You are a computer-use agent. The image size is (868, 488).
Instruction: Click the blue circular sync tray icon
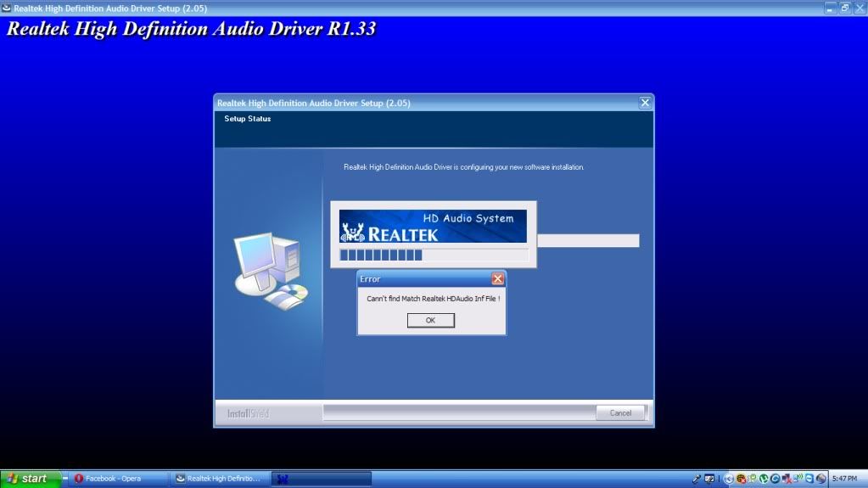[x=775, y=479]
